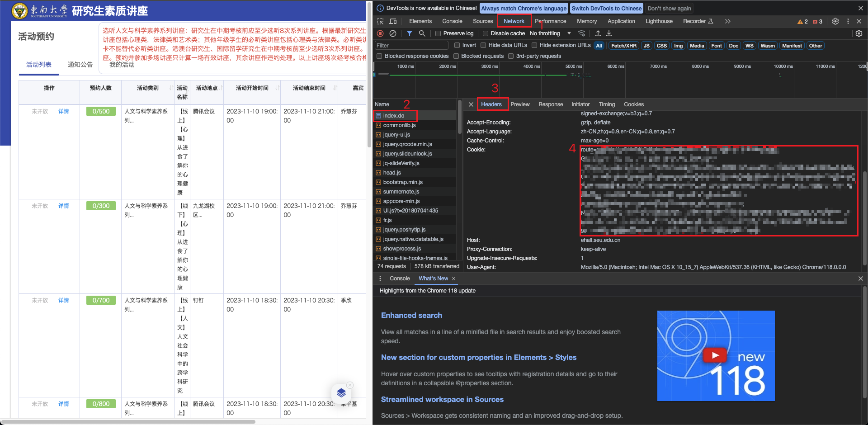Open Network panel settings gear

(859, 33)
